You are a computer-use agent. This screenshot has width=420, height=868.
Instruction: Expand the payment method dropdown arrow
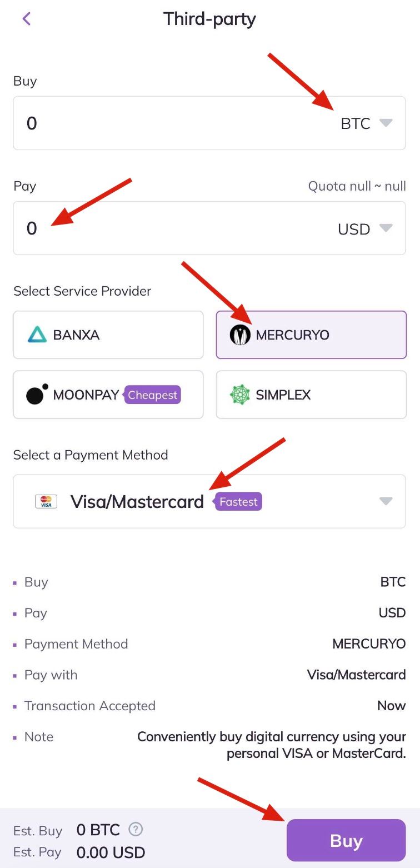pos(386,501)
